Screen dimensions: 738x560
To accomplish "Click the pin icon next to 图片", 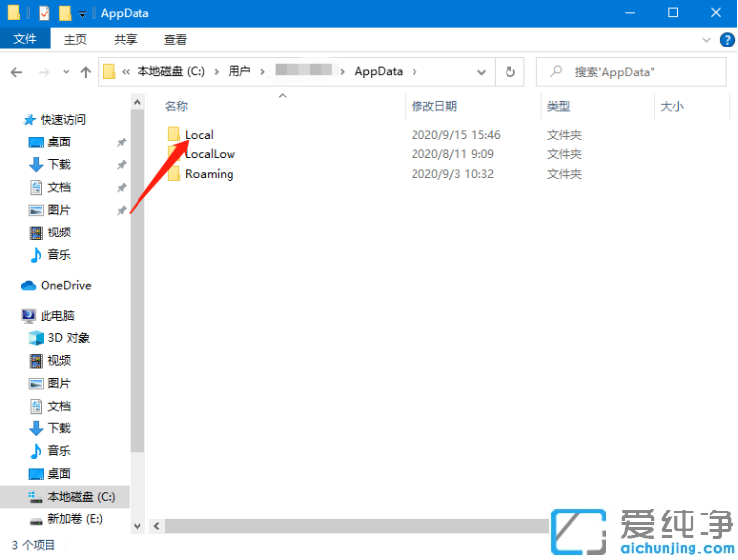I will click(122, 210).
